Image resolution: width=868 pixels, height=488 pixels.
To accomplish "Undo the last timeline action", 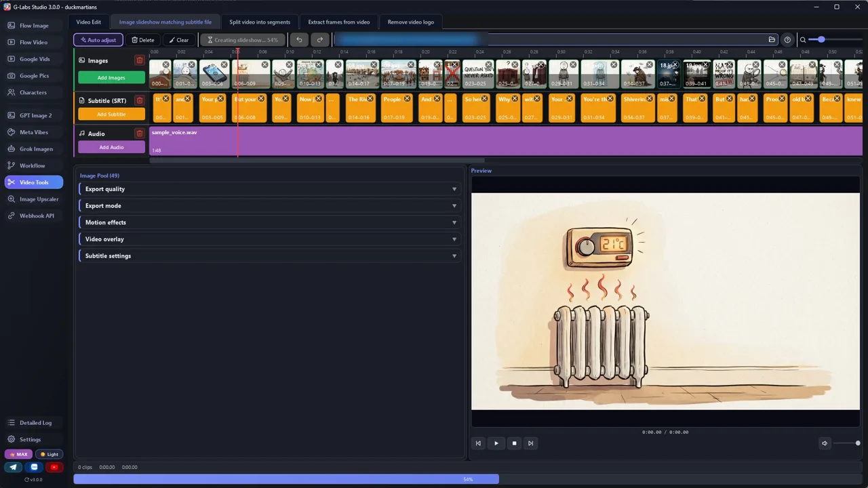I will click(299, 40).
